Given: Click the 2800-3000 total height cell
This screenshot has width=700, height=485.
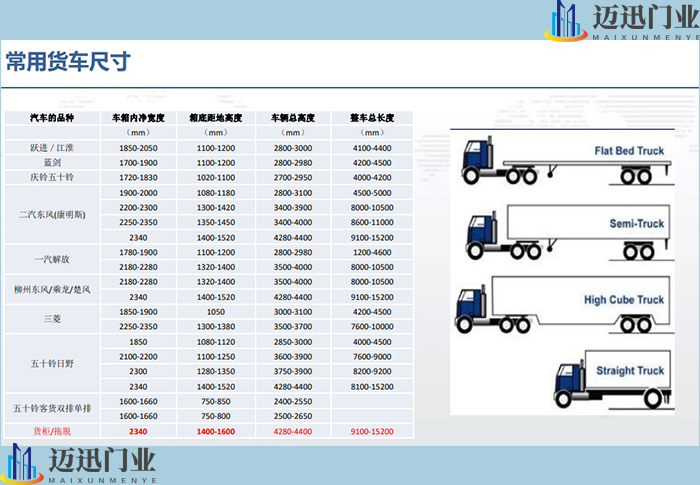Looking at the screenshot, I should click(293, 148).
